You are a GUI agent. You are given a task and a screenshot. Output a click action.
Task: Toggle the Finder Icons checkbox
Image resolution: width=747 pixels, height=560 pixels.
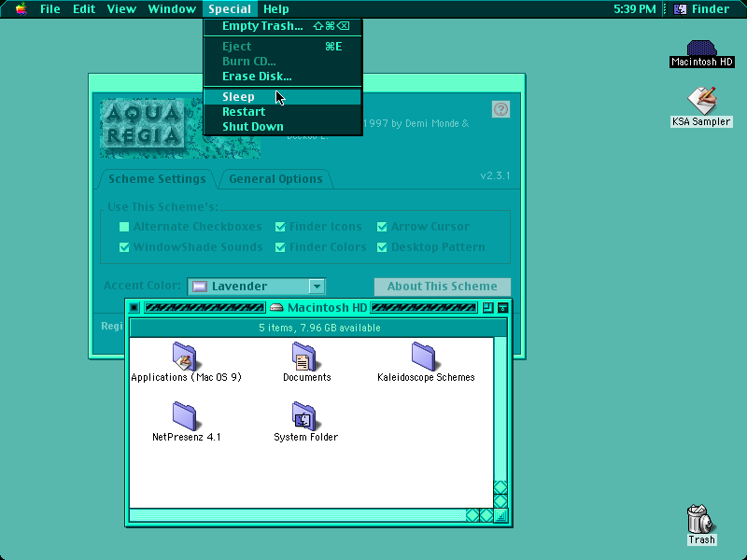tap(280, 227)
